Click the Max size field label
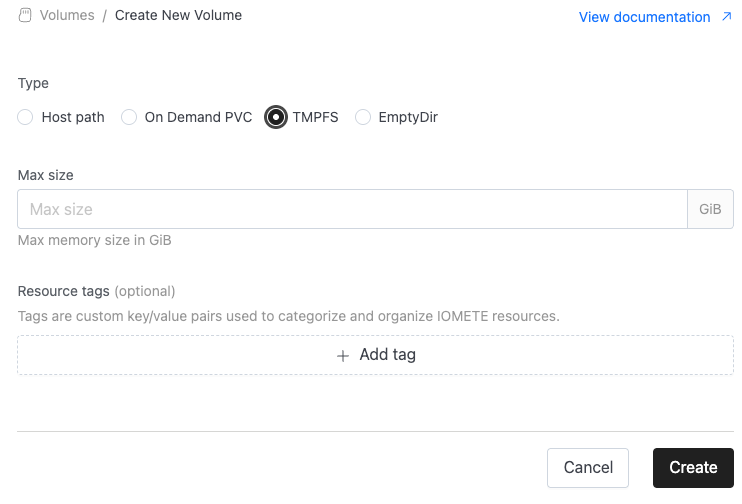The height and width of the screenshot is (504, 742). coord(45,175)
